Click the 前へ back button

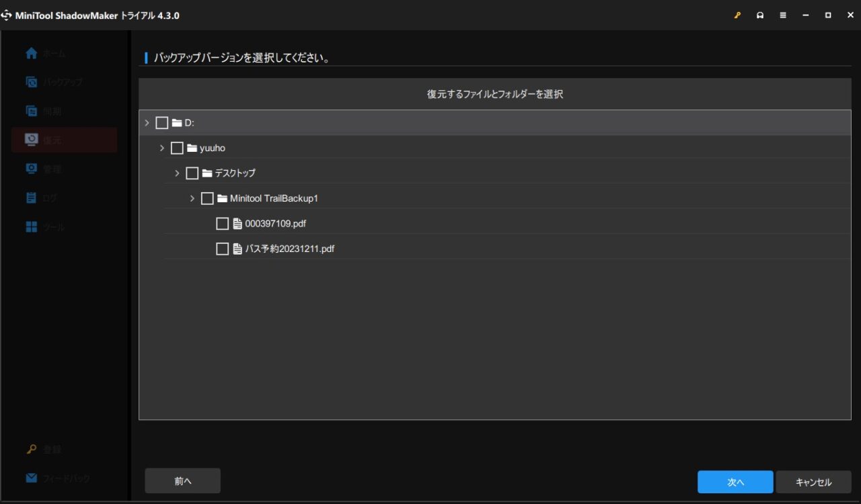(183, 481)
